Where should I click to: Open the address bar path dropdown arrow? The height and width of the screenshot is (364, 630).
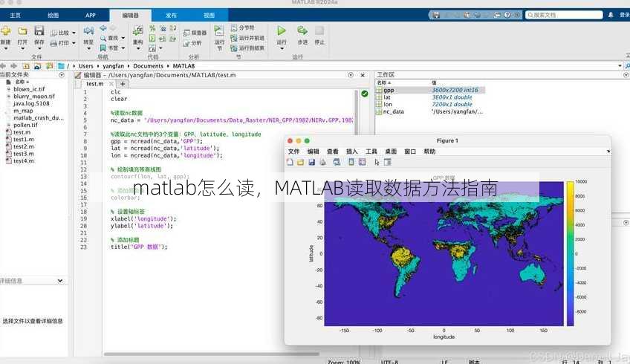tap(620, 66)
